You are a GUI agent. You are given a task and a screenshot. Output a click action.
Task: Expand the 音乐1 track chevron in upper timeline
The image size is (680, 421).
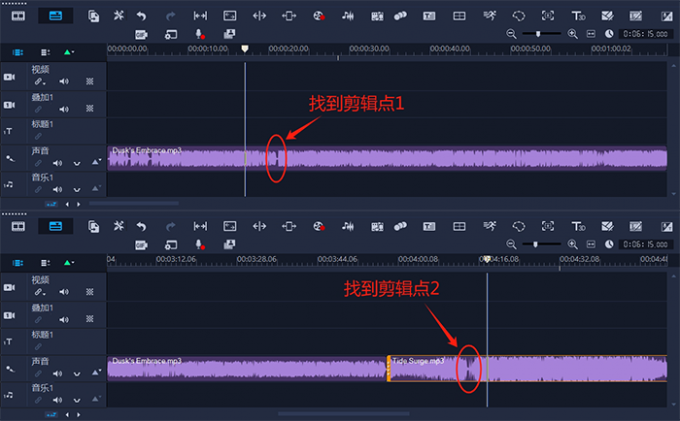pos(77,190)
